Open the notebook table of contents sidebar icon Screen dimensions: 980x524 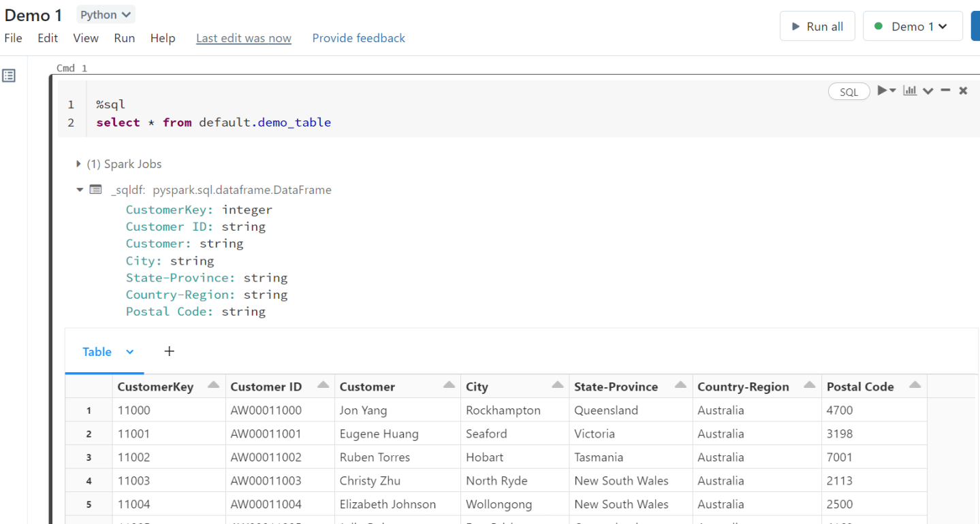click(9, 75)
